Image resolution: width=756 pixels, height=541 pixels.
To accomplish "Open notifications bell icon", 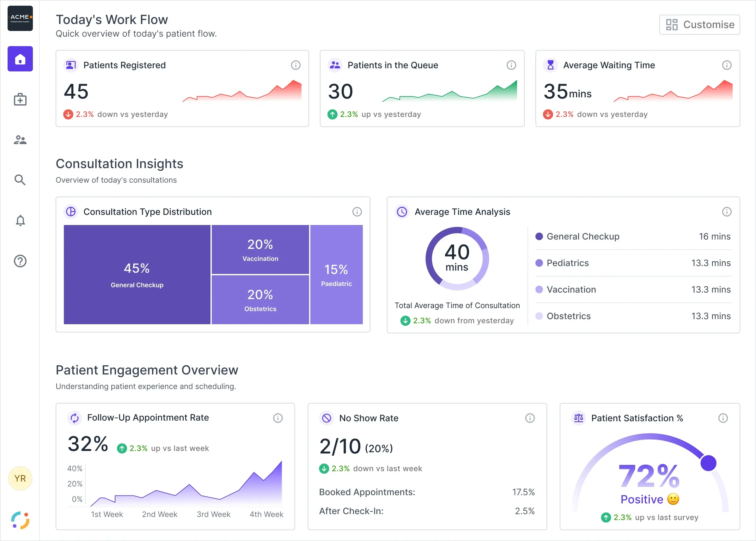I will point(20,221).
